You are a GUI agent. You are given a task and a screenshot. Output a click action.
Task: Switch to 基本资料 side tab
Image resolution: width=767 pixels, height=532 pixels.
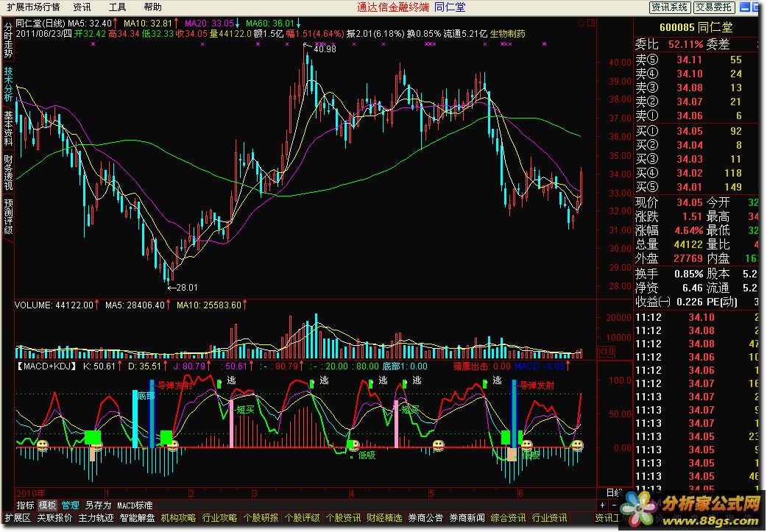8,128
